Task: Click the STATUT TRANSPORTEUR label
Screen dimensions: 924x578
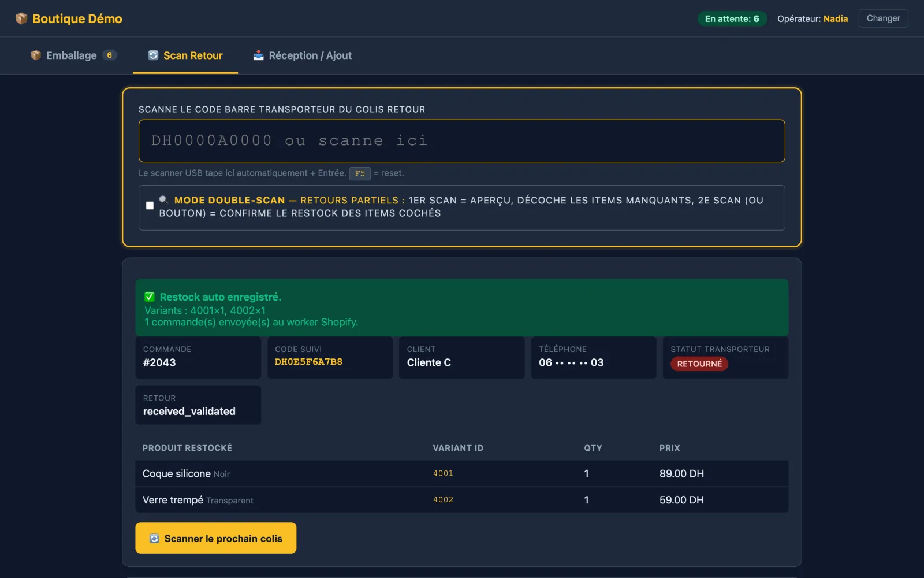Action: 720,349
